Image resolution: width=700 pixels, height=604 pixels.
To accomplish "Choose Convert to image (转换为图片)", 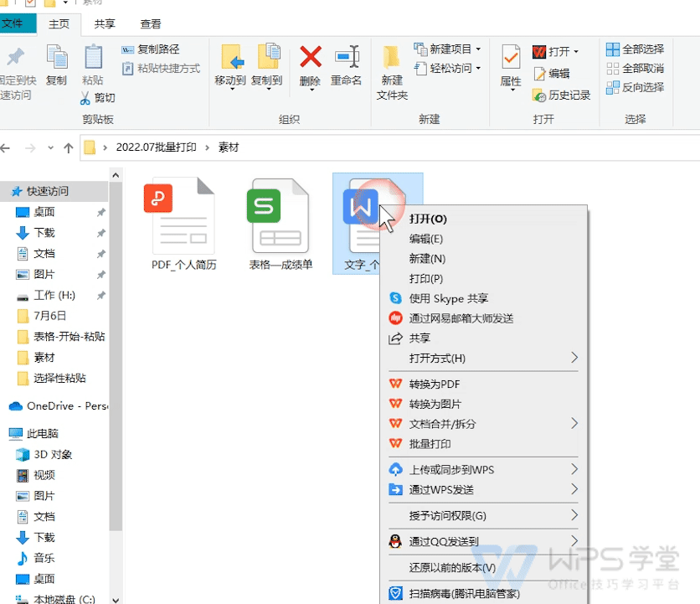I will tap(483, 405).
